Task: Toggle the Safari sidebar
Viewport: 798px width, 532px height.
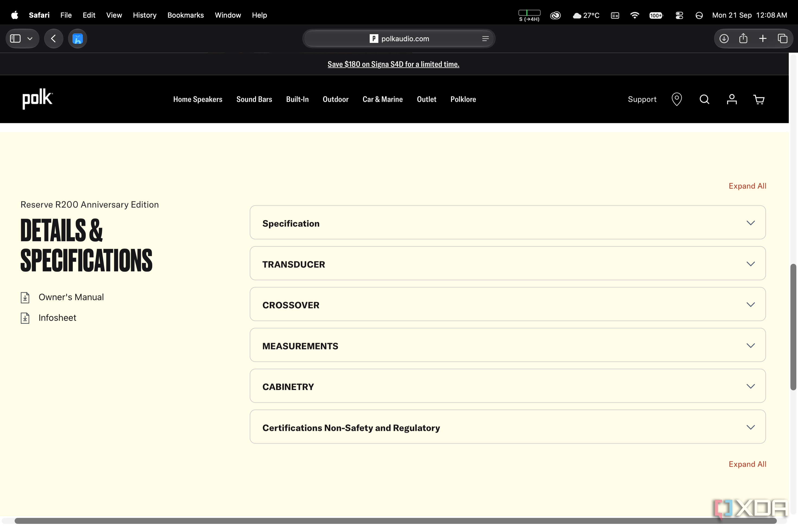Action: coord(15,39)
